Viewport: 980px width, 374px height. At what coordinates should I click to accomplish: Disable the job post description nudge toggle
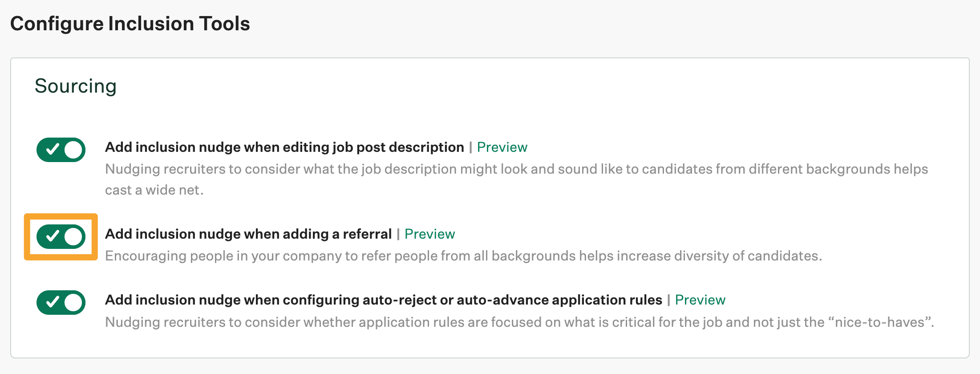tap(61, 150)
